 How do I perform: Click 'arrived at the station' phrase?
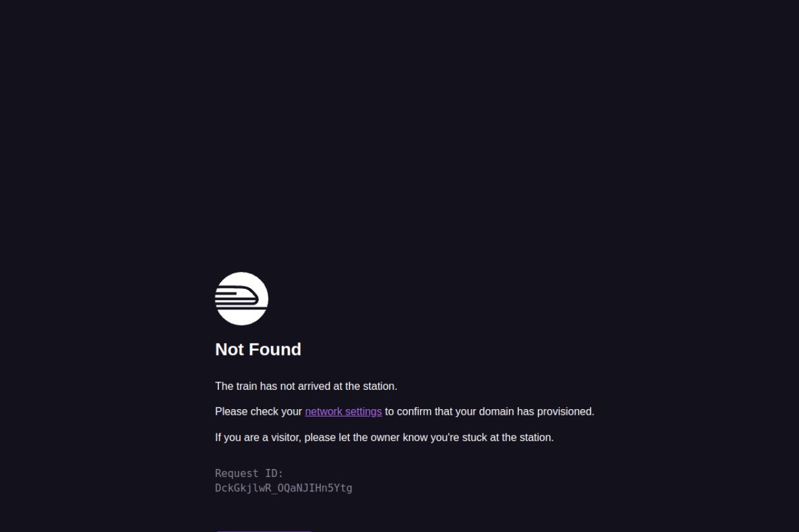(347, 386)
